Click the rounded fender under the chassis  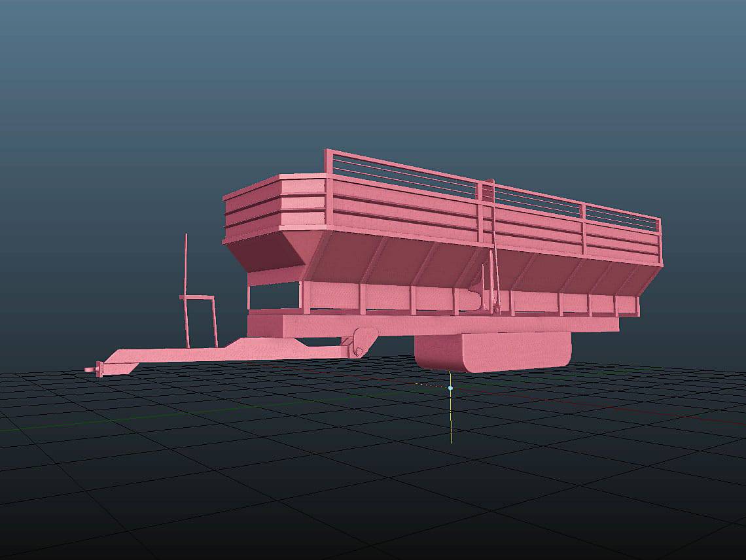pyautogui.click(x=492, y=352)
